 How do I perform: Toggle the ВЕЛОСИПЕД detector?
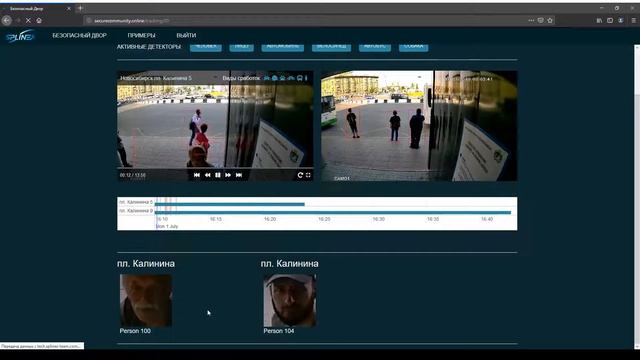click(x=331, y=47)
